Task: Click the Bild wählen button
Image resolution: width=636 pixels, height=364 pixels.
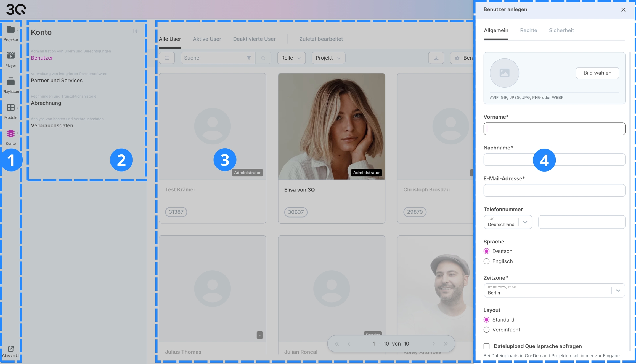Action: [x=597, y=73]
